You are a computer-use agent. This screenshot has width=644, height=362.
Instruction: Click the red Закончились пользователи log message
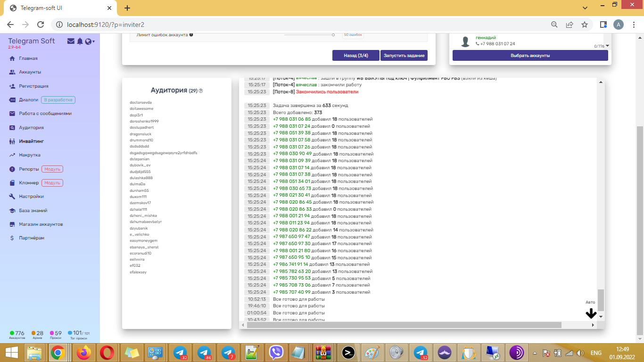327,92
